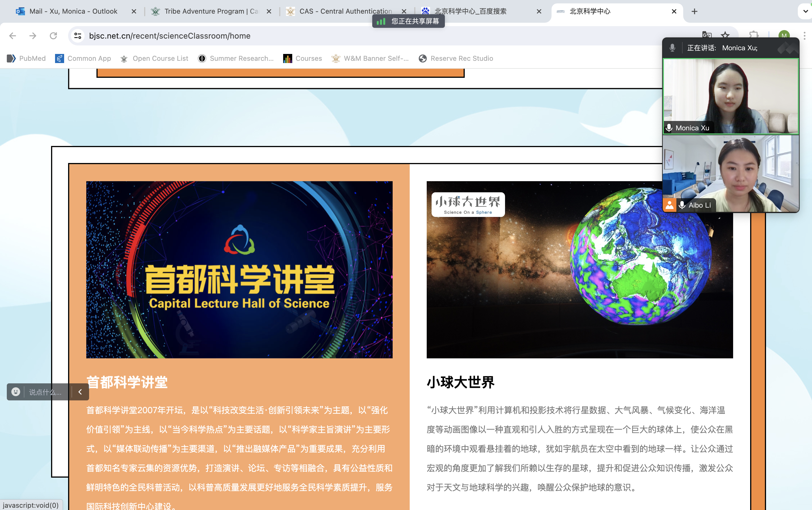Image resolution: width=812 pixels, height=510 pixels.
Task: Click the 首都科学讲堂 banner image
Action: (239, 269)
